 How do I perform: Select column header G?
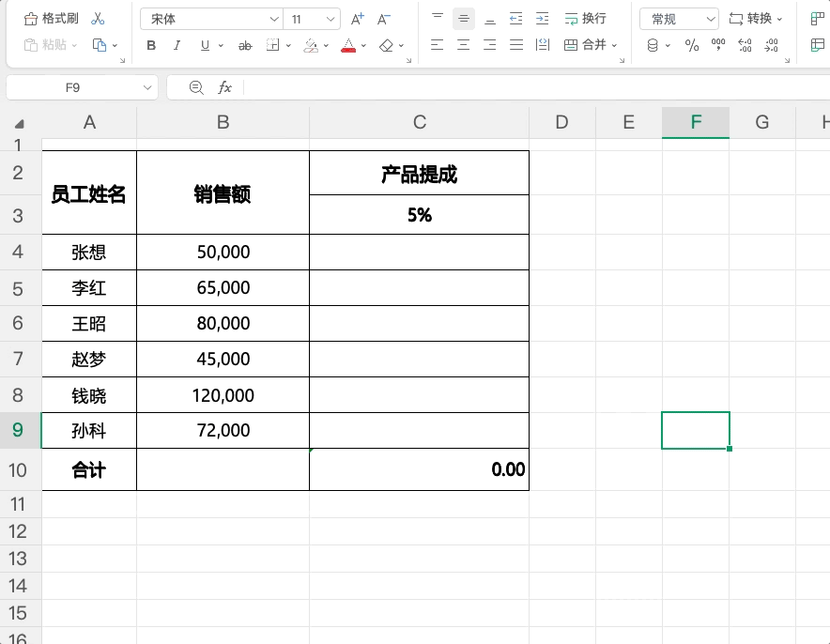(762, 122)
